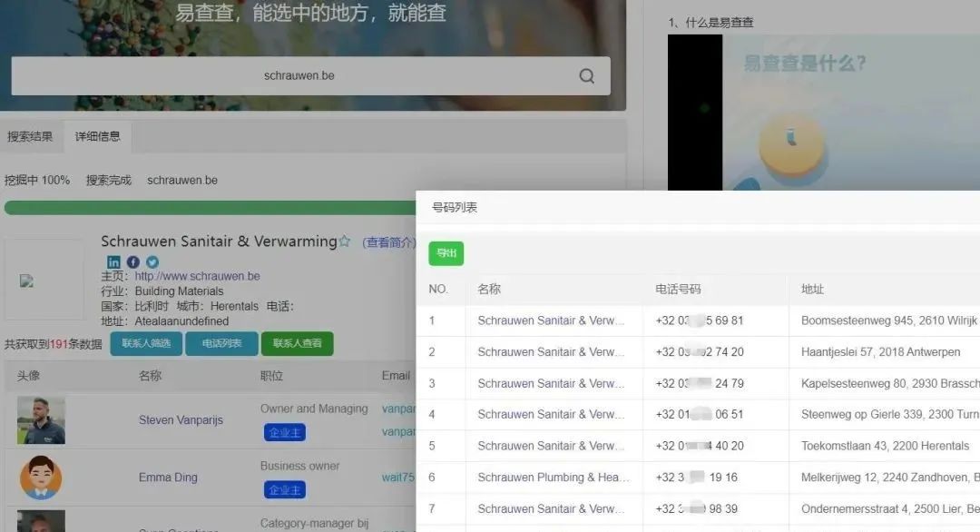Click the 联系人筛选 button

[x=146, y=343]
